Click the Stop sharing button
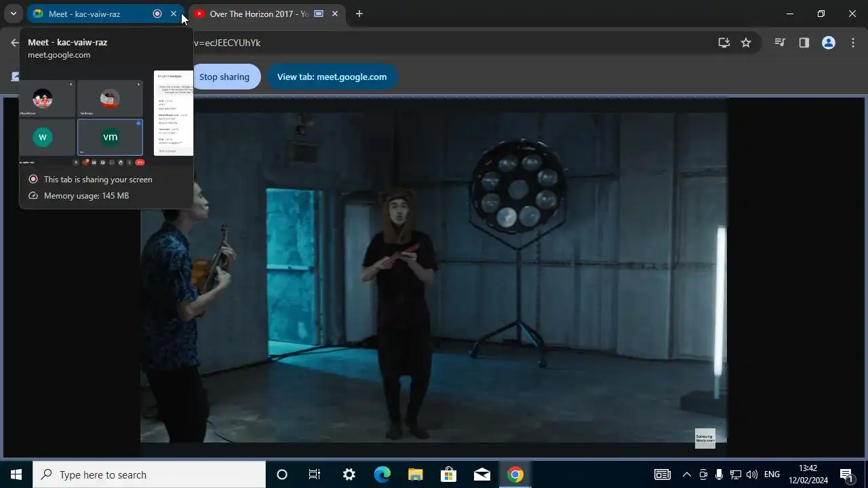868x488 pixels. coord(224,77)
